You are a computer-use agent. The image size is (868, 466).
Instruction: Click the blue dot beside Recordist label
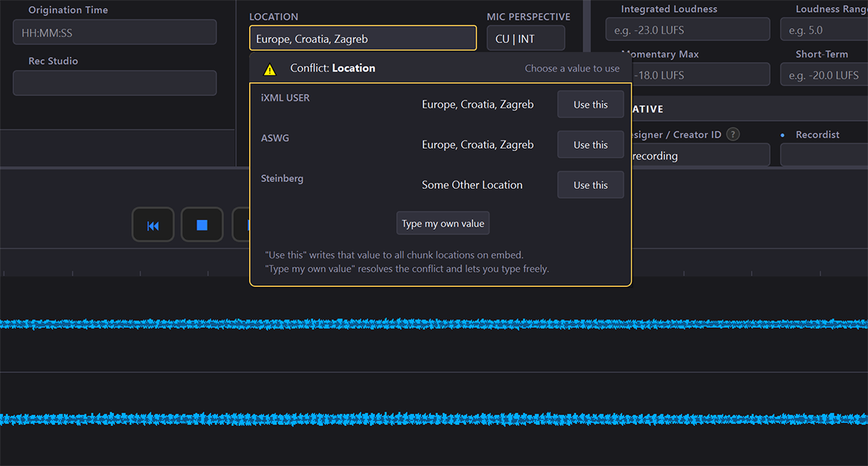point(782,134)
